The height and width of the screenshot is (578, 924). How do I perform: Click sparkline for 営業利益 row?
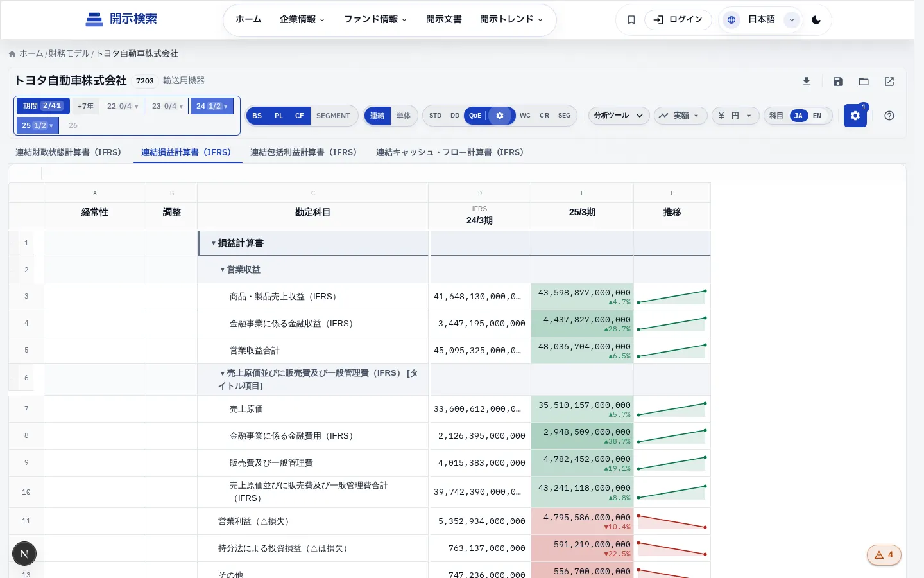[672, 521]
